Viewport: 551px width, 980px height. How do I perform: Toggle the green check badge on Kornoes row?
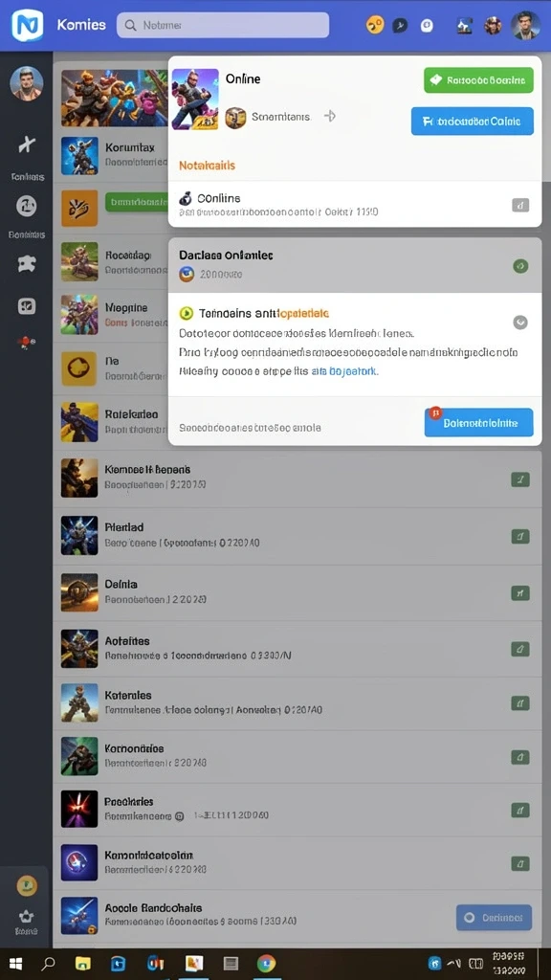coord(520,479)
